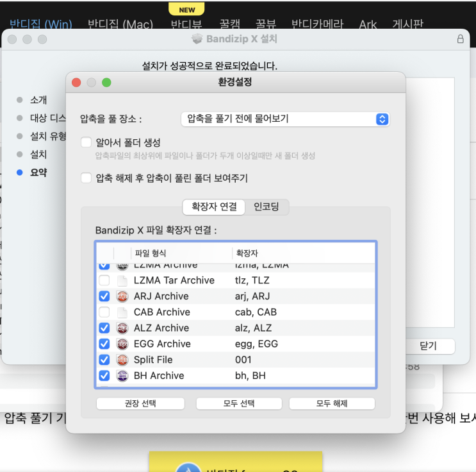Click the 'arj, ARJ' extension cell
Screen dimensions: 476x472
252,296
